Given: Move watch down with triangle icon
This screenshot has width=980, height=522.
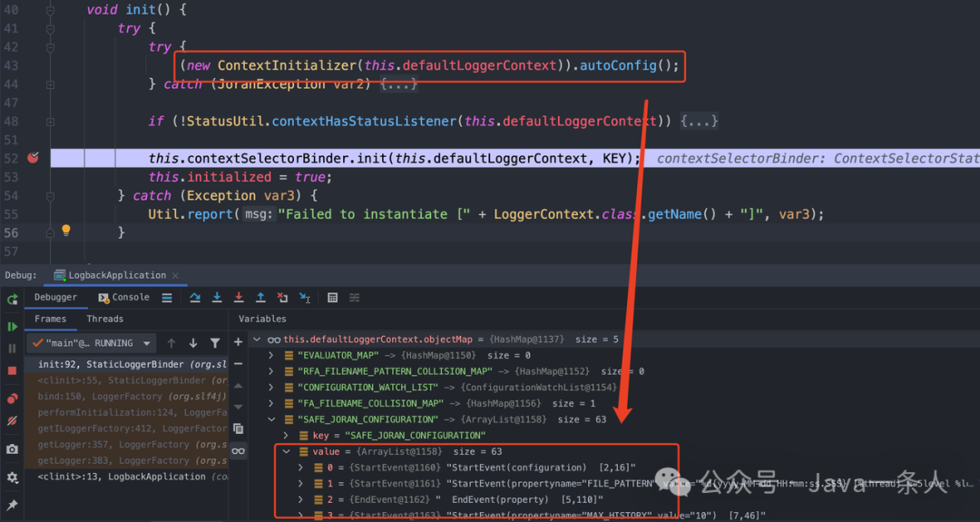Looking at the screenshot, I should 238,407.
